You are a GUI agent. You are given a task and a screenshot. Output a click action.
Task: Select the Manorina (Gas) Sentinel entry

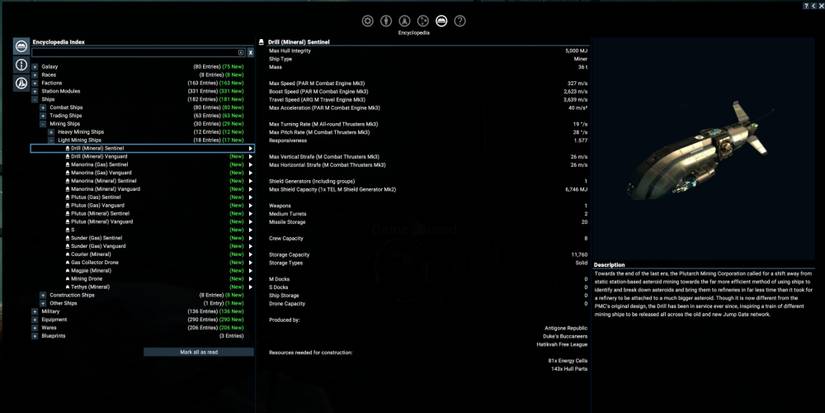point(143,165)
